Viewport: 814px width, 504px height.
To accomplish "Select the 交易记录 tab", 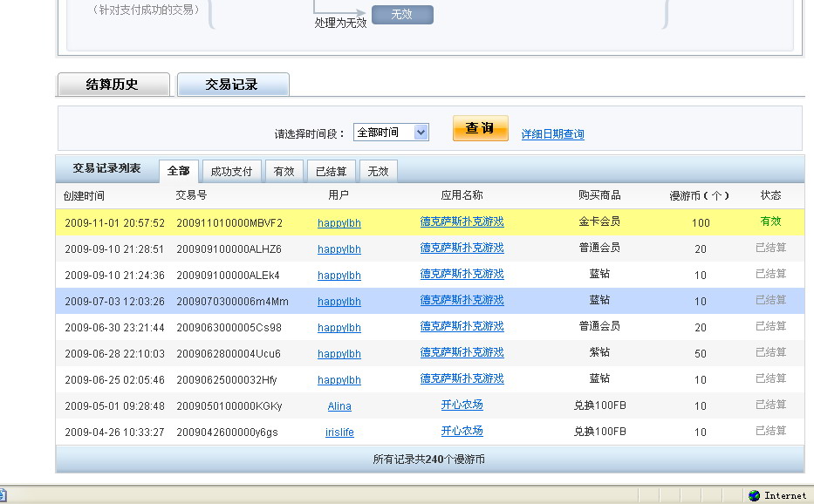I will coord(232,85).
